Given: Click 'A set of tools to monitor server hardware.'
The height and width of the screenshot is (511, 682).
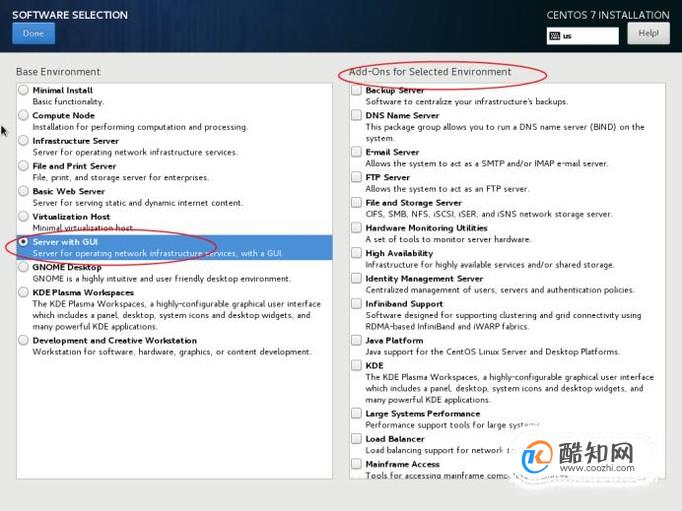Looking at the screenshot, I should (448, 239).
